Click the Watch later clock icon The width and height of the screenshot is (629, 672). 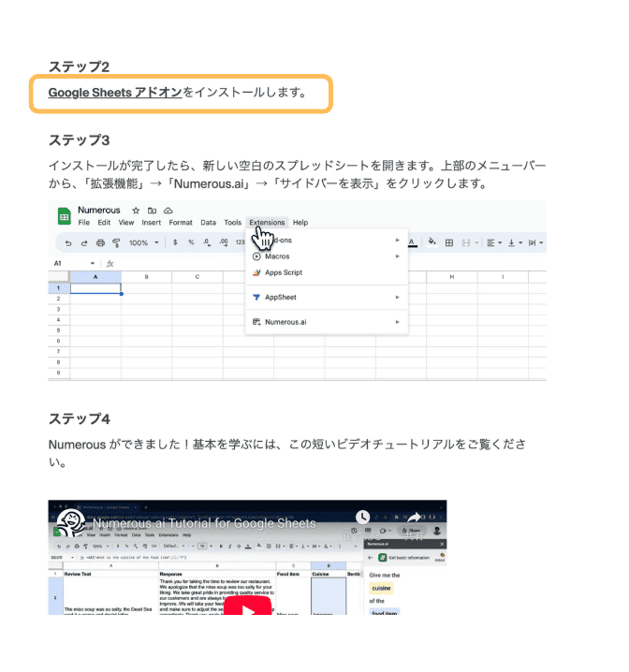pyautogui.click(x=362, y=518)
